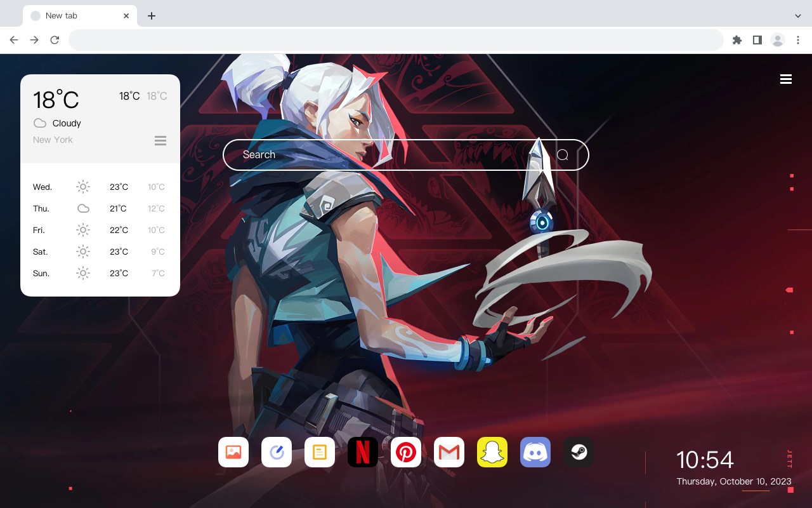Screen dimensions: 812x508
Task: Open the image gallery shortcut icon
Action: (233, 452)
